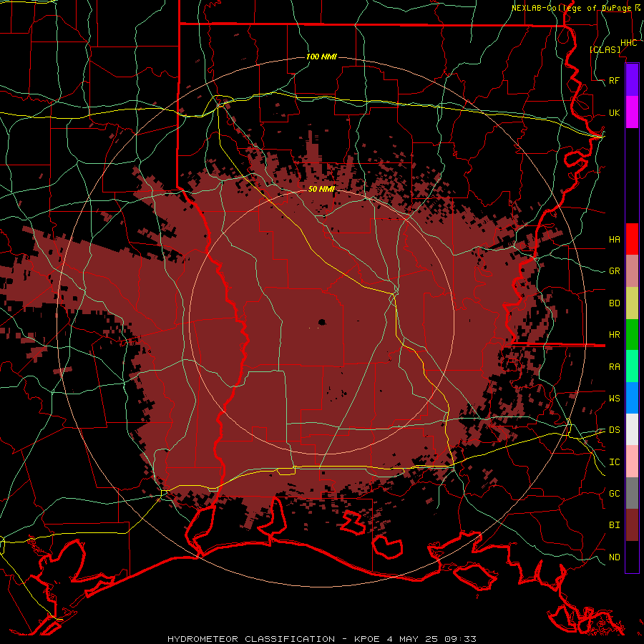Image resolution: width=644 pixels, height=644 pixels.
Task: Click the RA legend label text
Action: (614, 367)
